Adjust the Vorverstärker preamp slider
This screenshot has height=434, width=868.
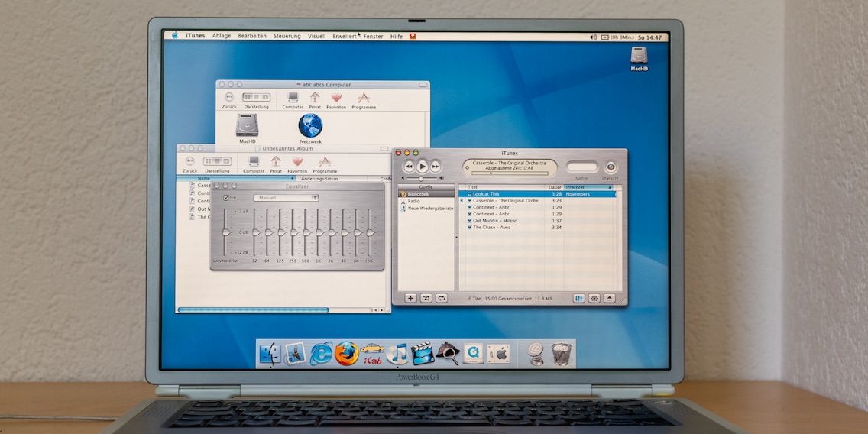(x=226, y=232)
